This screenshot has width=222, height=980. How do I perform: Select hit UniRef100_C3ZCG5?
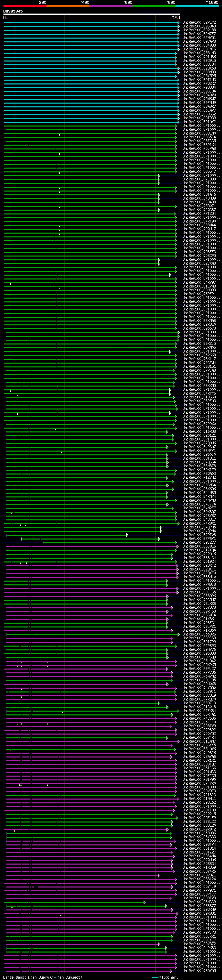[199, 141]
